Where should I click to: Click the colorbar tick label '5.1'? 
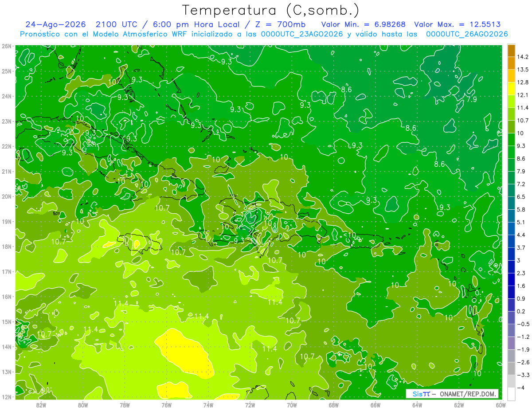[521, 222]
